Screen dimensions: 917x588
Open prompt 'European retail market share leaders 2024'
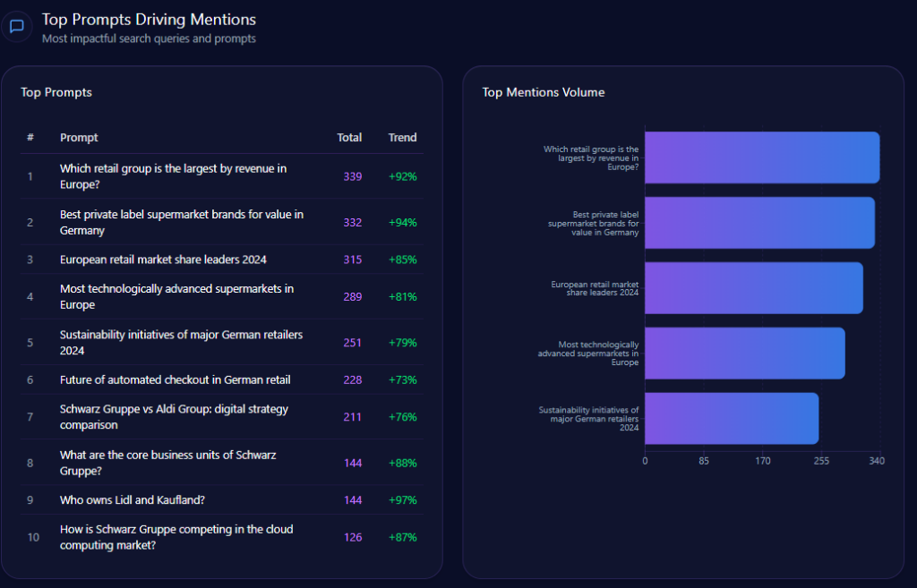(163, 260)
